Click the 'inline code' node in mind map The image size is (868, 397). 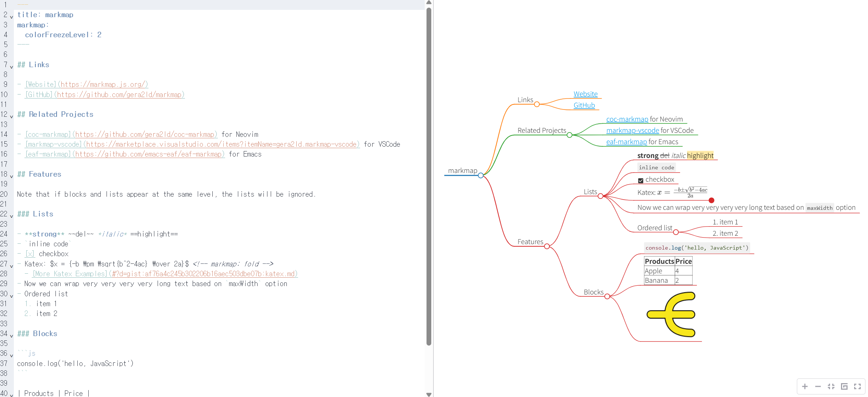[656, 167]
